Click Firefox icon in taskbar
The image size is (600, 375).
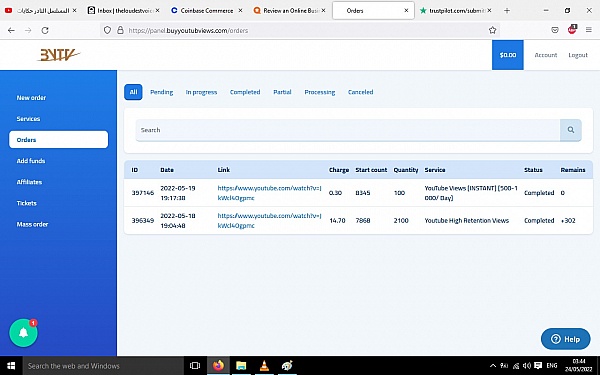218,366
